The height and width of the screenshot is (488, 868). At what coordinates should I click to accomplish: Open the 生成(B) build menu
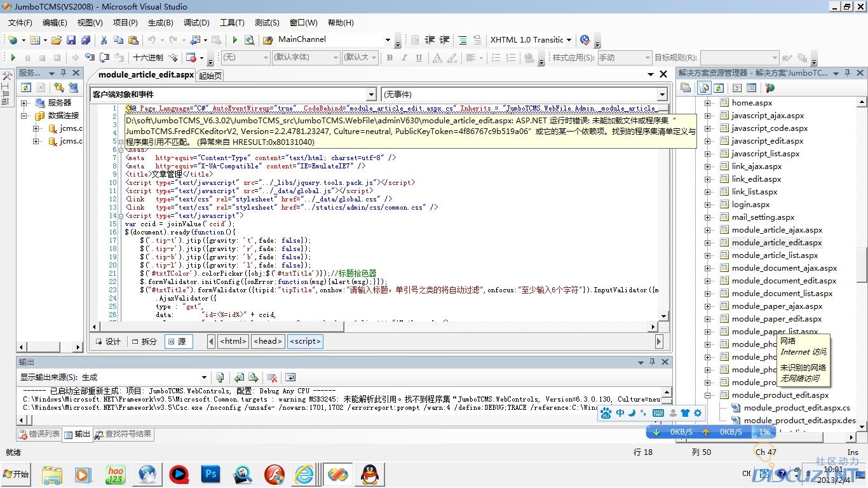click(160, 23)
